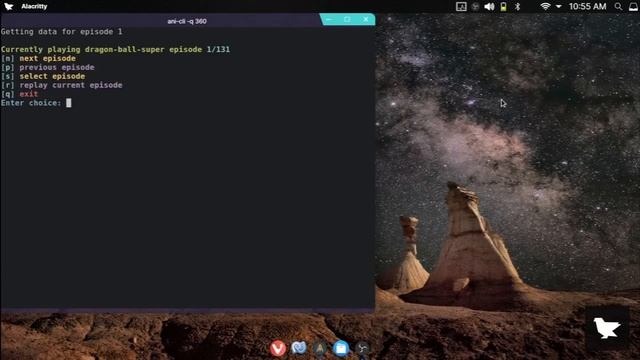Open the system monitor tray icon
640x360 pixels.
pyautogui.click(x=461, y=7)
